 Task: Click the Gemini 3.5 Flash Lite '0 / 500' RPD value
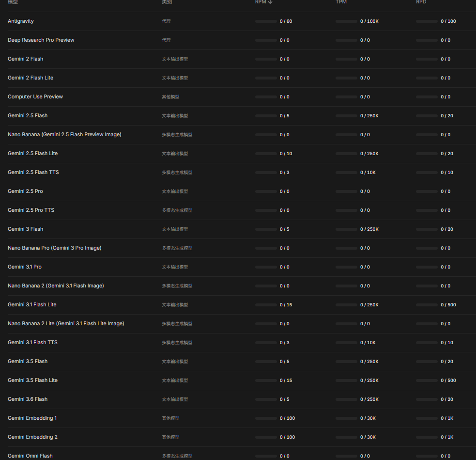click(x=448, y=381)
